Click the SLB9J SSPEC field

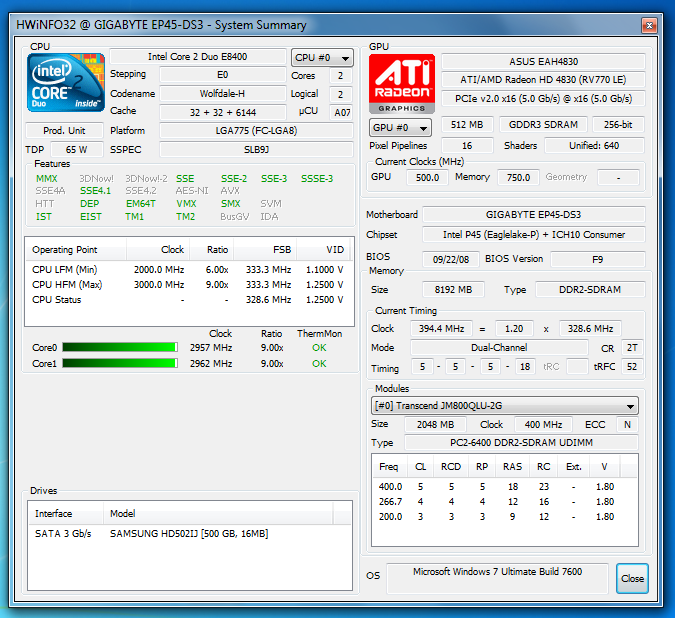tap(256, 149)
